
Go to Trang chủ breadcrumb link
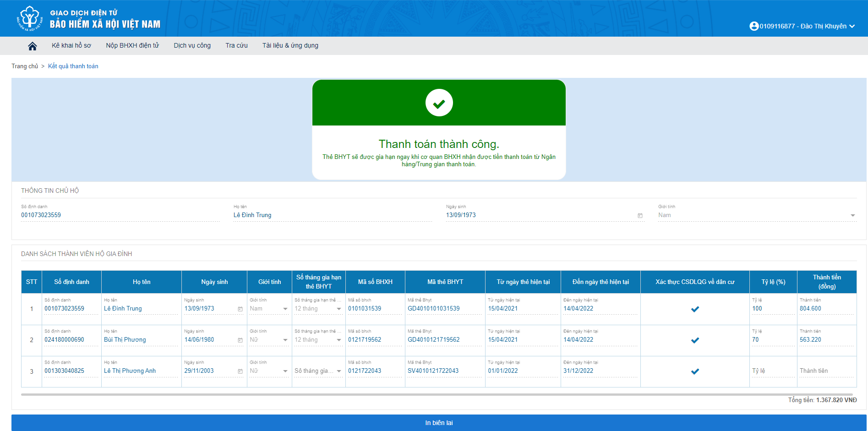(25, 66)
